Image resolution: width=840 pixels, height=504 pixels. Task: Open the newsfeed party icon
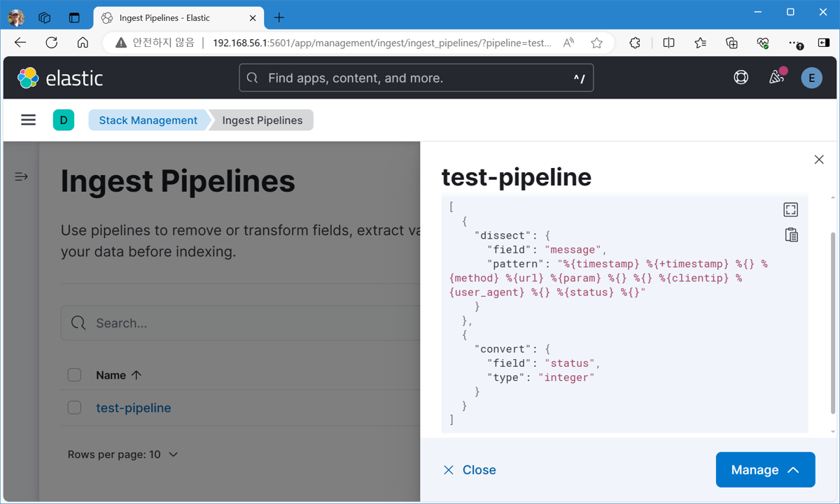[x=776, y=77]
